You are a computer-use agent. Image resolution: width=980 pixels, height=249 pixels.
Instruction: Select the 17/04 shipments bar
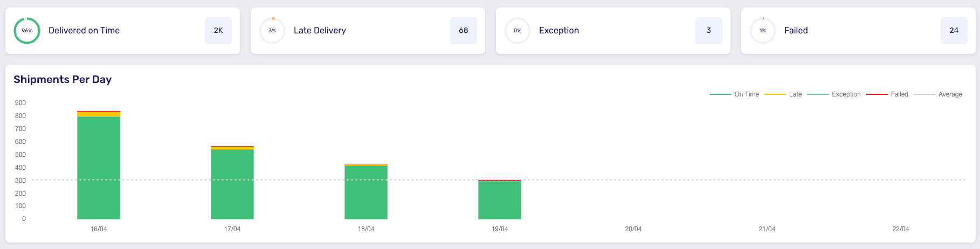coord(232,183)
